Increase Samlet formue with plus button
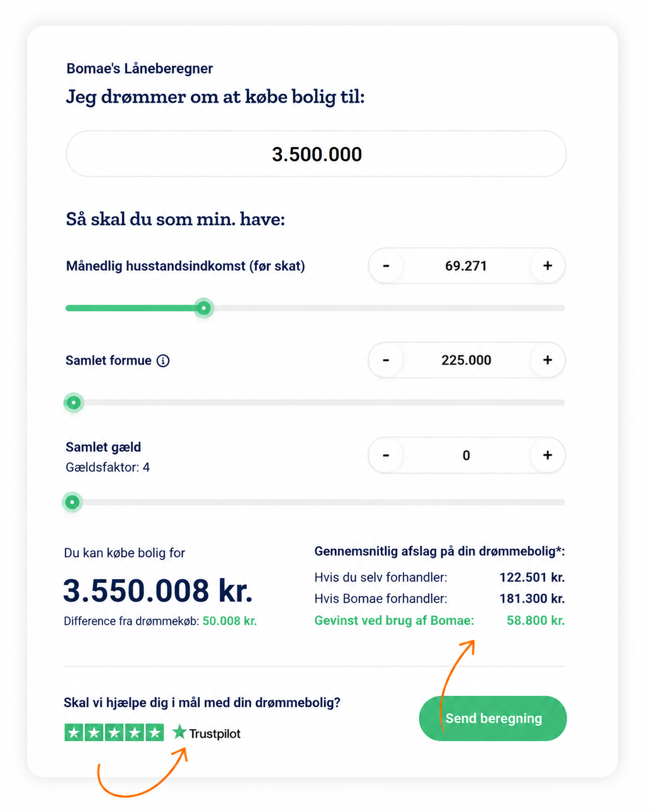Viewport: 650px width, 812px height. [547, 360]
